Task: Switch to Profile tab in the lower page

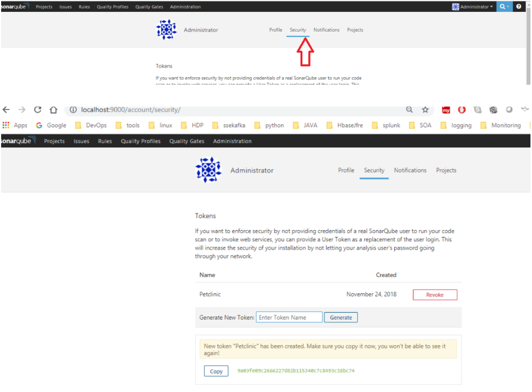Action: coord(346,171)
